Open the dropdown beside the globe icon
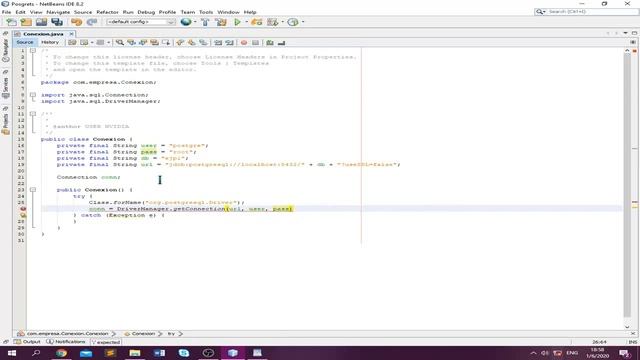The height and width of the screenshot is (360, 640). [195, 22]
